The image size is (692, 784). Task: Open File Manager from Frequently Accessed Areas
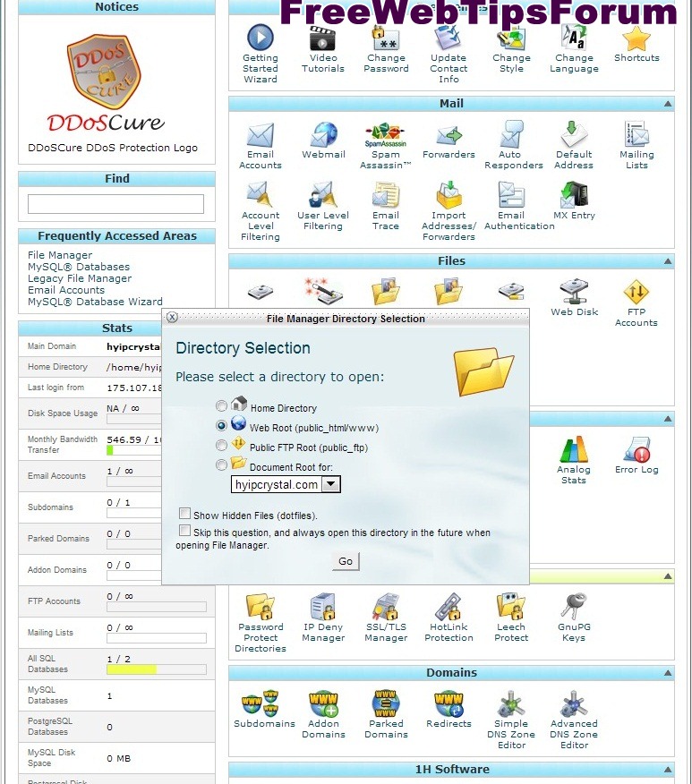coord(60,255)
